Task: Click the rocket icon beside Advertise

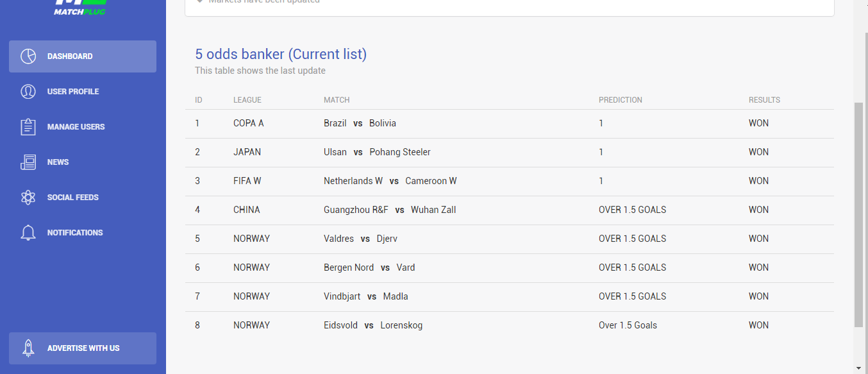Action: [x=28, y=348]
